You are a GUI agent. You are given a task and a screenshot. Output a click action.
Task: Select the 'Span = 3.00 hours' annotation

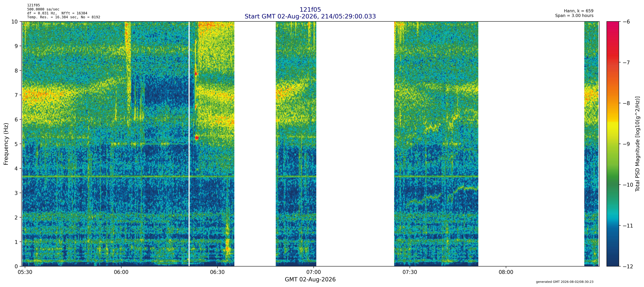[574, 15]
